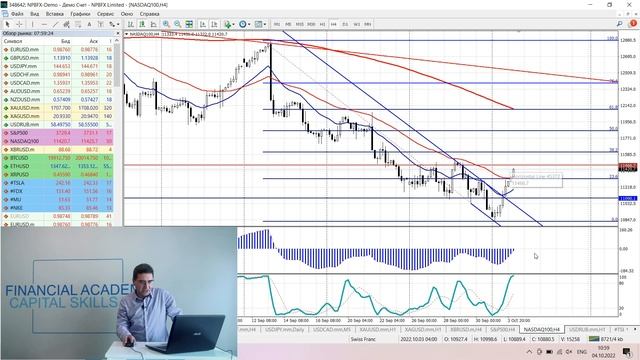Click the Символ column header

13,41
